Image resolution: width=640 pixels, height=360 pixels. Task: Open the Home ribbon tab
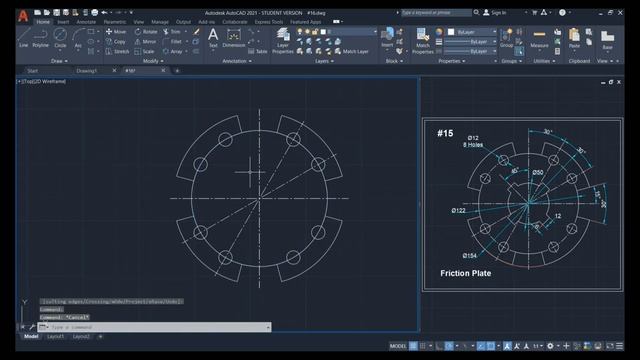(43, 22)
